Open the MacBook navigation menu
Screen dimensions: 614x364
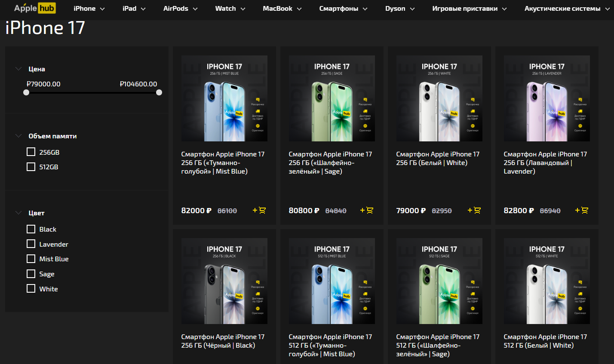pos(282,9)
